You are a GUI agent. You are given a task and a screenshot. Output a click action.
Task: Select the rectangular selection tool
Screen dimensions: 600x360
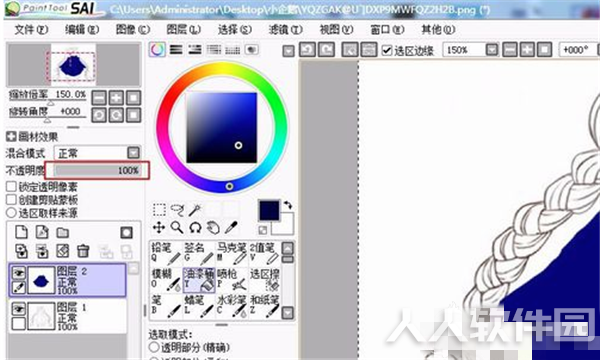(x=159, y=210)
